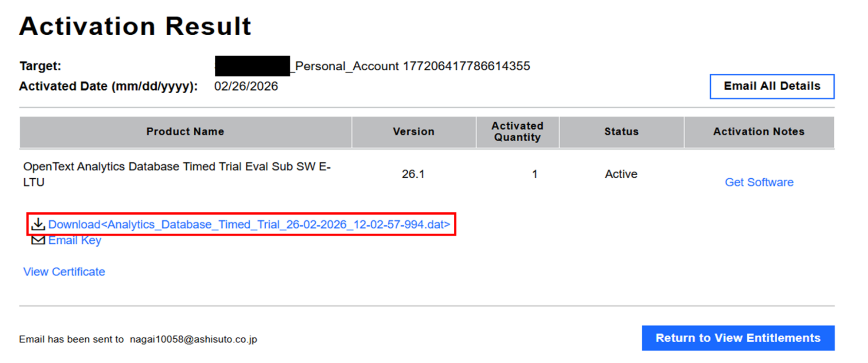This screenshot has height=363, width=868.
Task: Open the View Certificate link
Action: click(64, 272)
